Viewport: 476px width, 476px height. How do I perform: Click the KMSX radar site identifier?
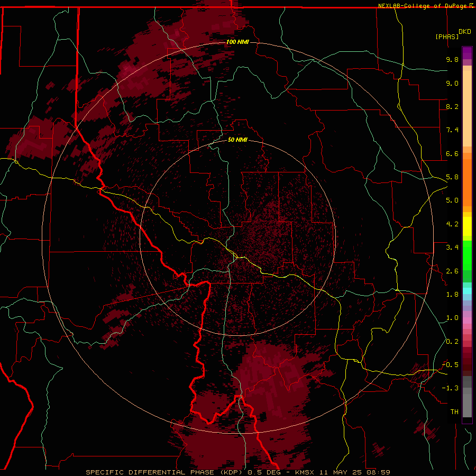point(305,472)
